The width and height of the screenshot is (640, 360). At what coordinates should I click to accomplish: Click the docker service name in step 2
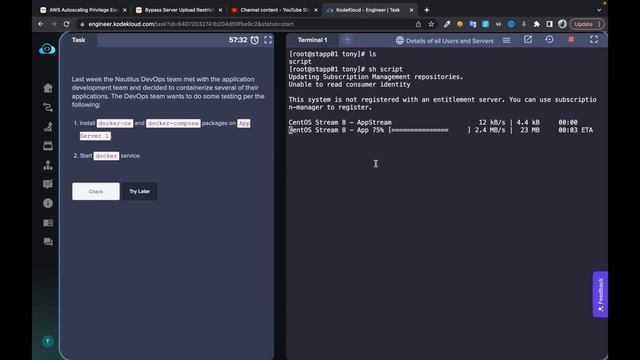click(x=106, y=156)
